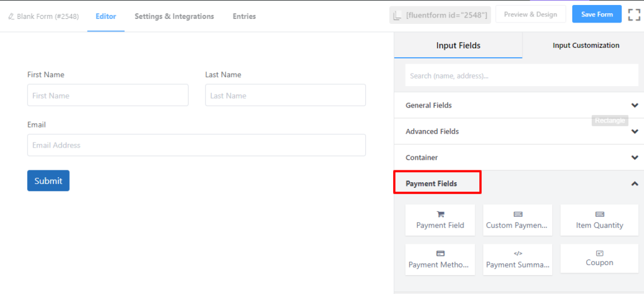644x294 pixels.
Task: Add the Payment Method element
Action: (x=440, y=259)
